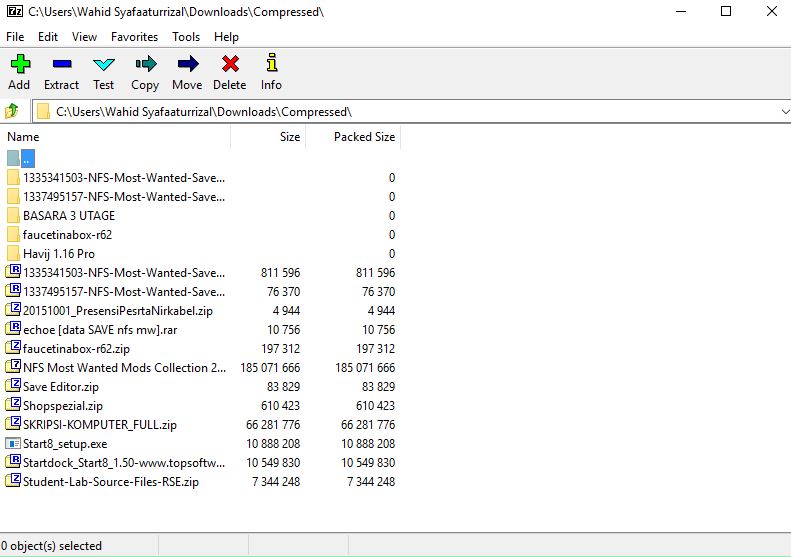This screenshot has height=557, width=791.
Task: Open the Favorites menu
Action: [x=134, y=37]
